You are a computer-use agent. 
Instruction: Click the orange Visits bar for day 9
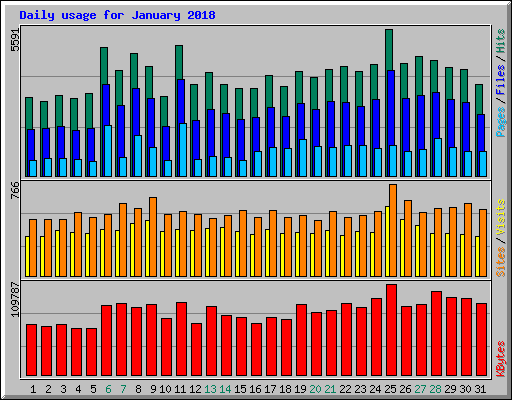tap(153, 237)
